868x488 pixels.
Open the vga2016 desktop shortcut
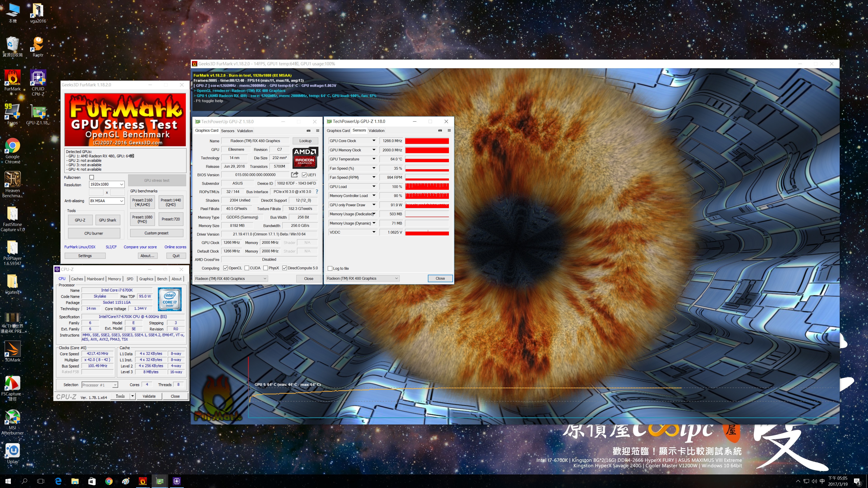point(38,13)
